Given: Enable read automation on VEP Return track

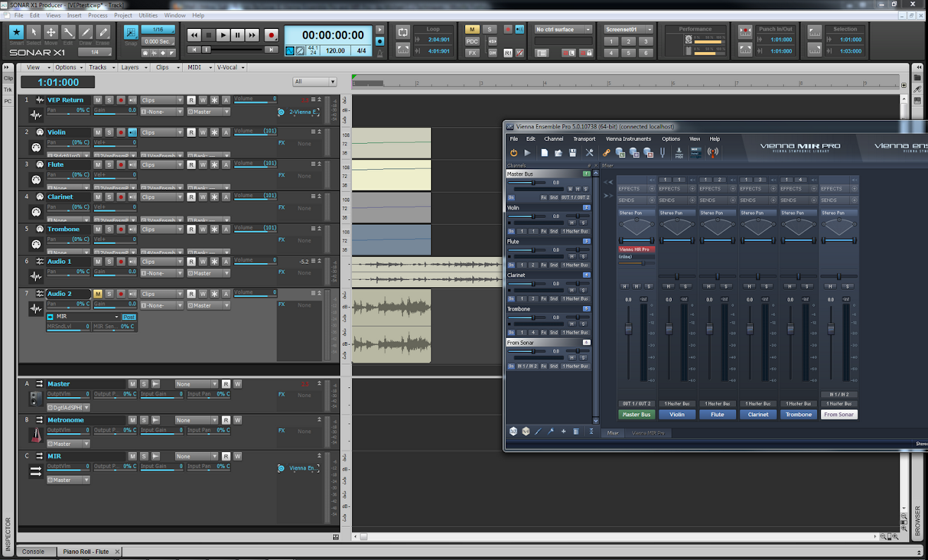Looking at the screenshot, I should tap(191, 100).
